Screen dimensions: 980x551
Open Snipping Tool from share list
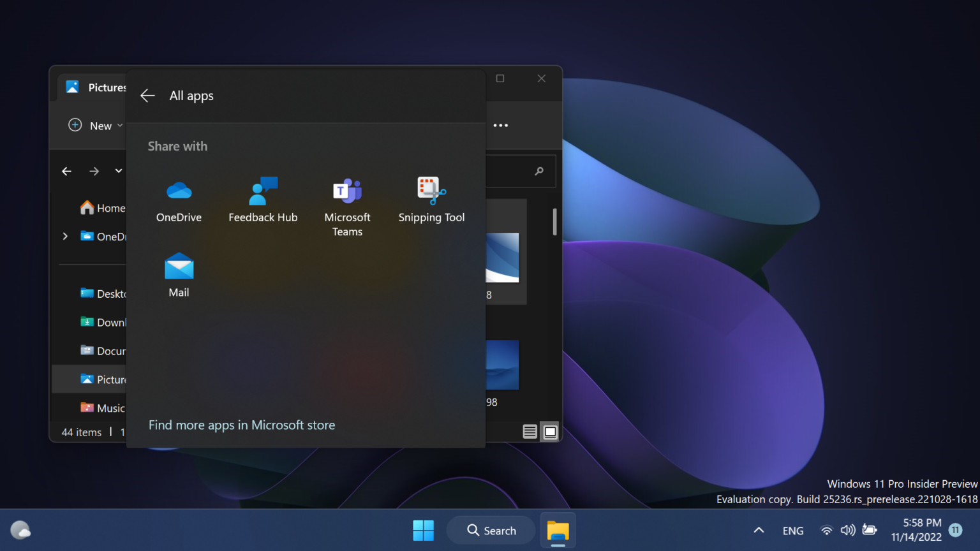(431, 201)
